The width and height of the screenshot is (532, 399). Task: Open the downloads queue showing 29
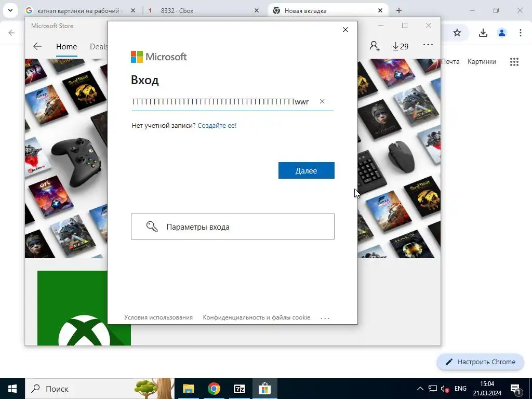pos(401,46)
